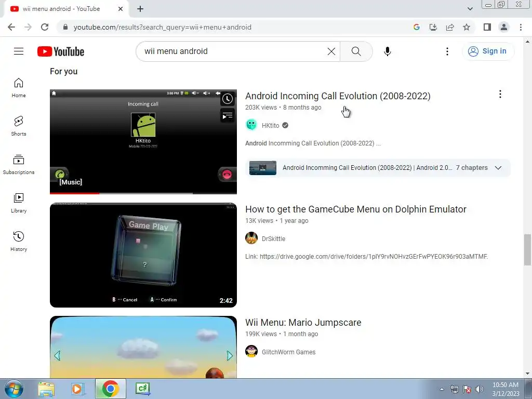The width and height of the screenshot is (532, 399).
Task: Add Incoming Call video to queue
Action: pyautogui.click(x=228, y=116)
